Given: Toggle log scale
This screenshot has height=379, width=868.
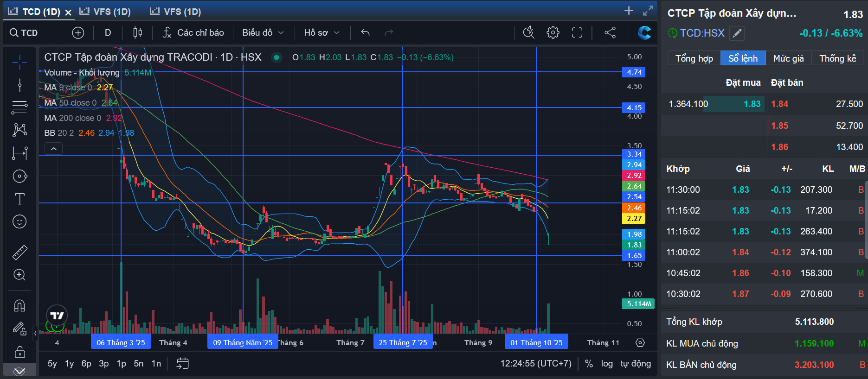Looking at the screenshot, I should [607, 364].
